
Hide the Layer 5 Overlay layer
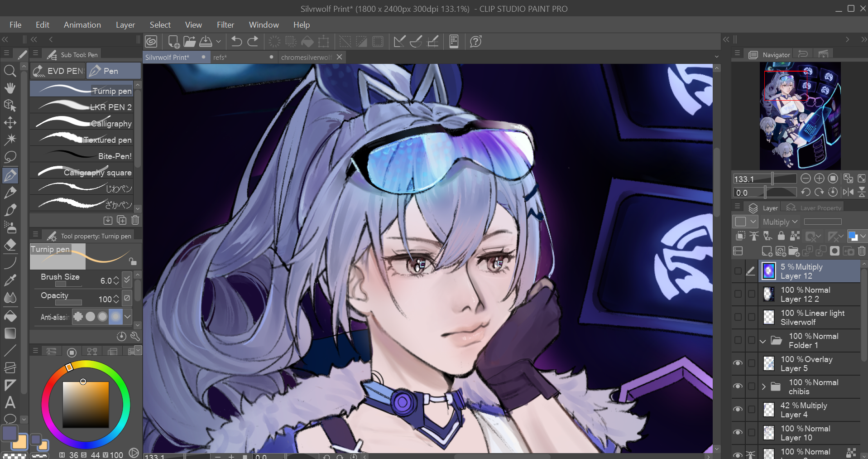click(x=738, y=363)
